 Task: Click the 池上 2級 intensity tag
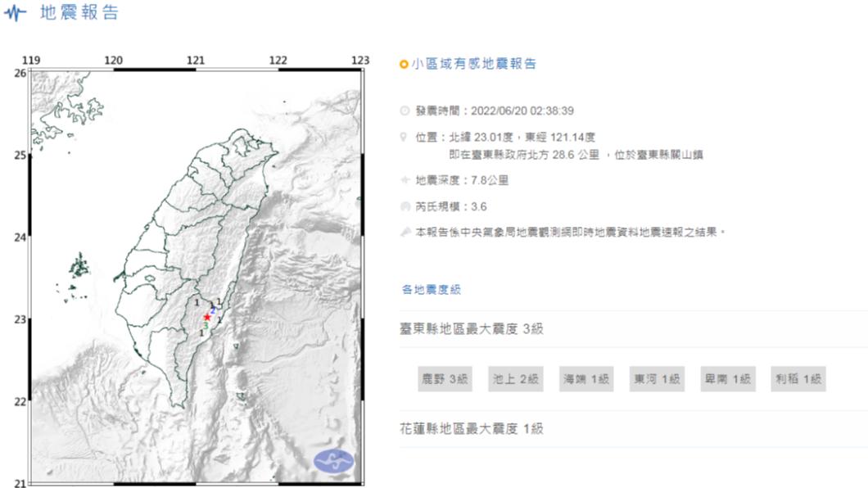(515, 379)
